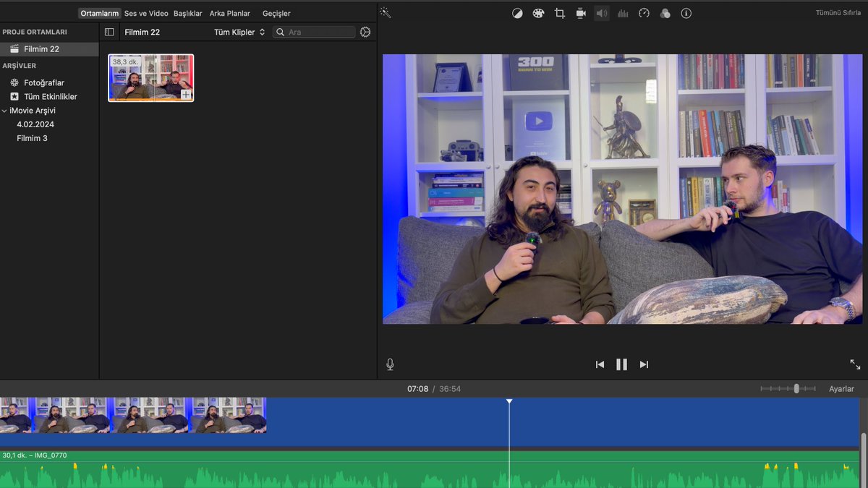Skip to next clip
Image resolution: width=868 pixels, height=488 pixels.
pyautogui.click(x=644, y=364)
